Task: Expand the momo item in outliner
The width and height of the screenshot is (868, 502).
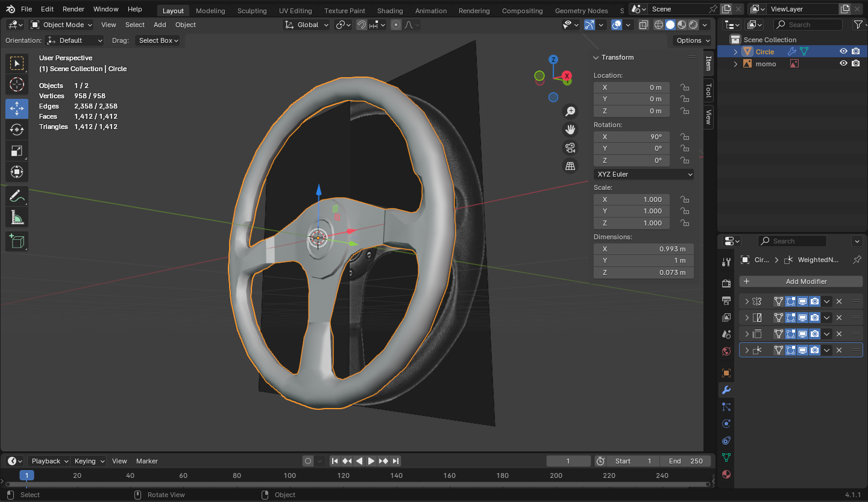Action: click(735, 64)
